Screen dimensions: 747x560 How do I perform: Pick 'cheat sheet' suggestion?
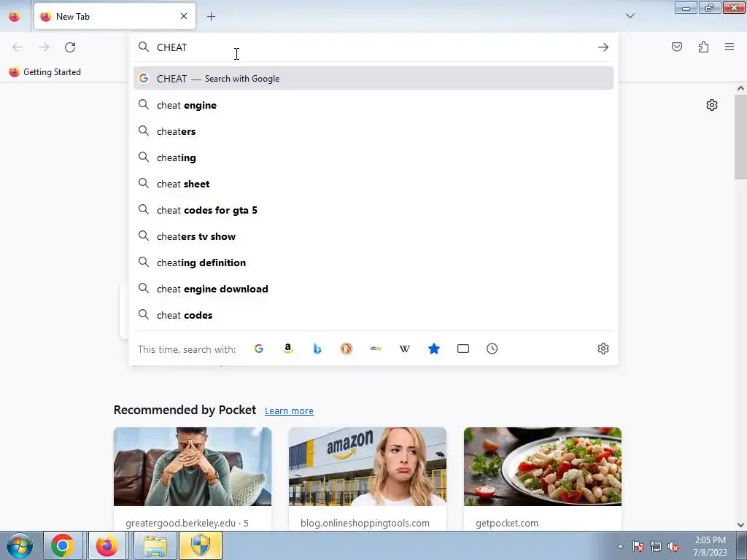click(x=373, y=184)
